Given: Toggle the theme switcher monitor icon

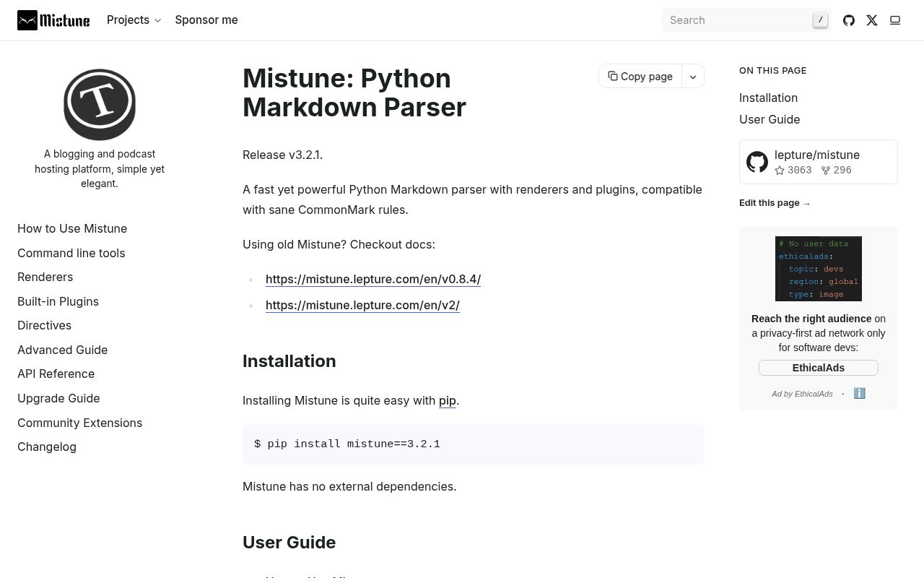Looking at the screenshot, I should 895,20.
